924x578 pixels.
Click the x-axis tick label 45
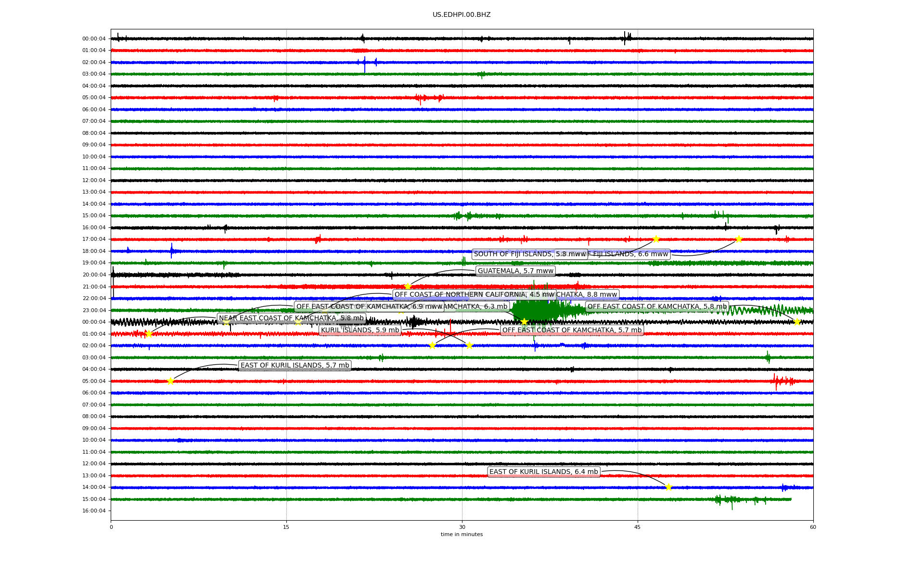click(x=638, y=527)
